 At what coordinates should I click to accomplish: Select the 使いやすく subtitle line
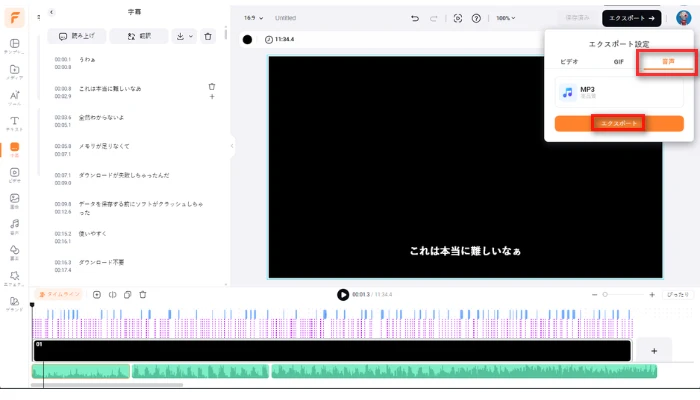[x=92, y=233]
